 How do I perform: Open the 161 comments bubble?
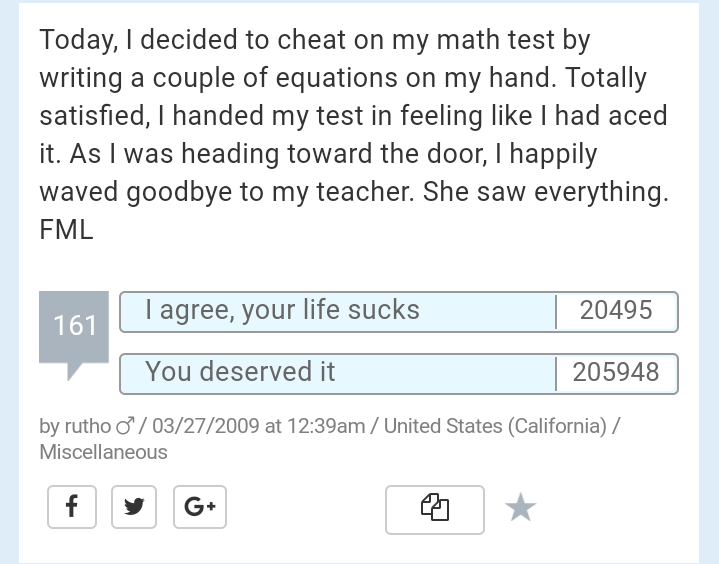(75, 326)
